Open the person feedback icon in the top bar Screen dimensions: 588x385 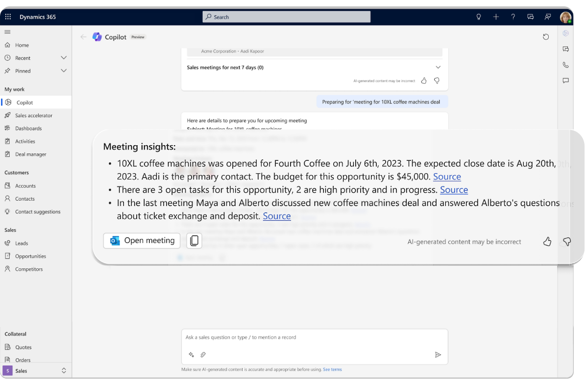click(x=548, y=17)
